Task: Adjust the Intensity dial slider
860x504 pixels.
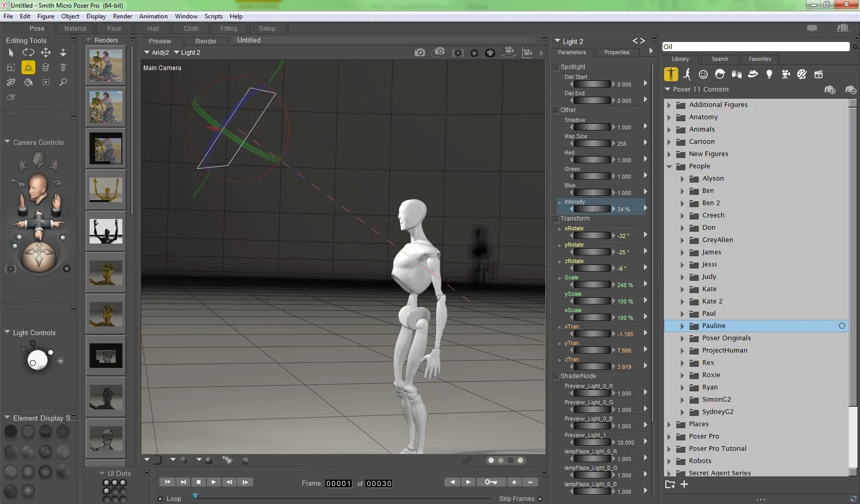Action: [x=592, y=209]
